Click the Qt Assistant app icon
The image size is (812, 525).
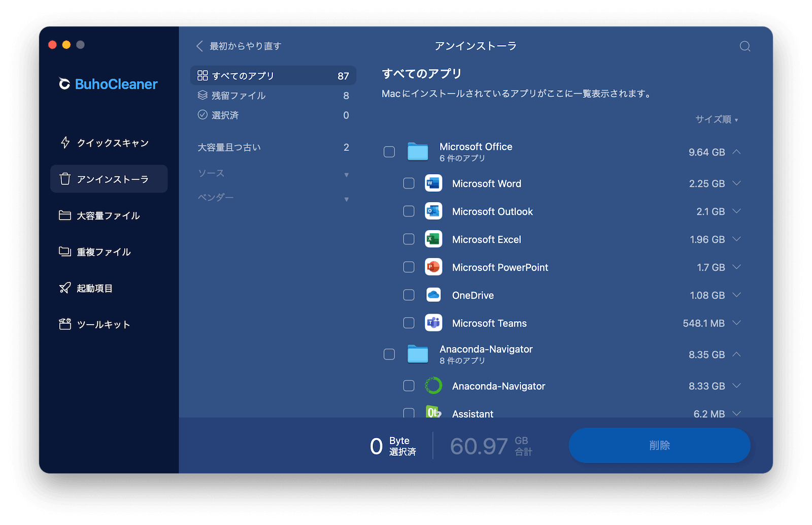point(433,411)
